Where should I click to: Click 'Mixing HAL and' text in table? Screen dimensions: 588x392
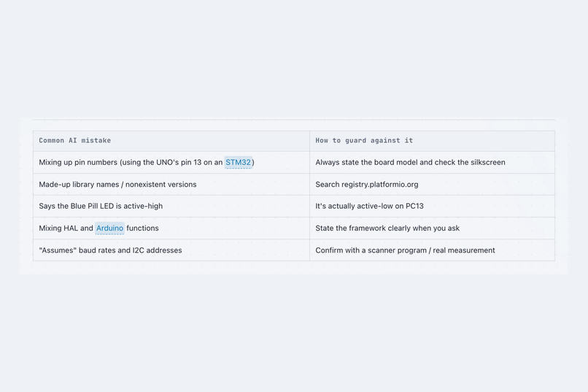coord(66,228)
